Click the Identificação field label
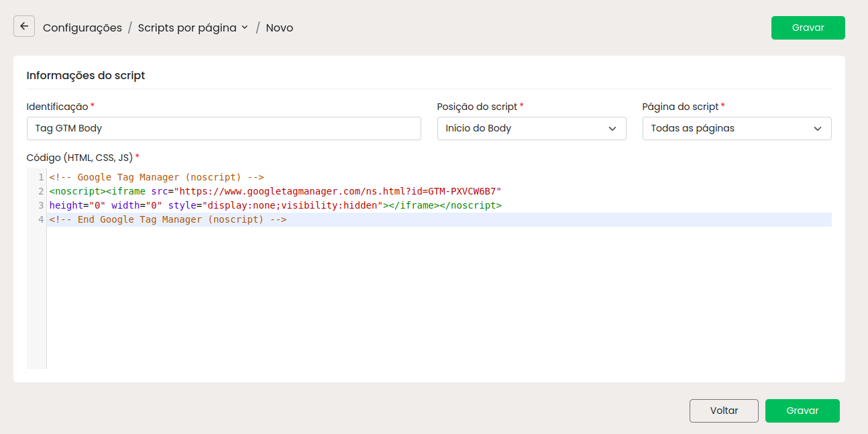Viewport: 868px width, 434px height. (57, 107)
